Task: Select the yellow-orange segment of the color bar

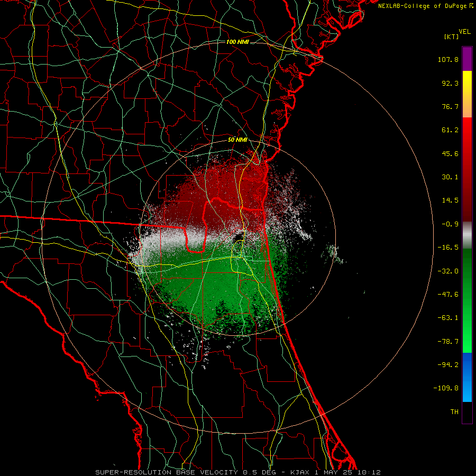Action: pos(467,94)
